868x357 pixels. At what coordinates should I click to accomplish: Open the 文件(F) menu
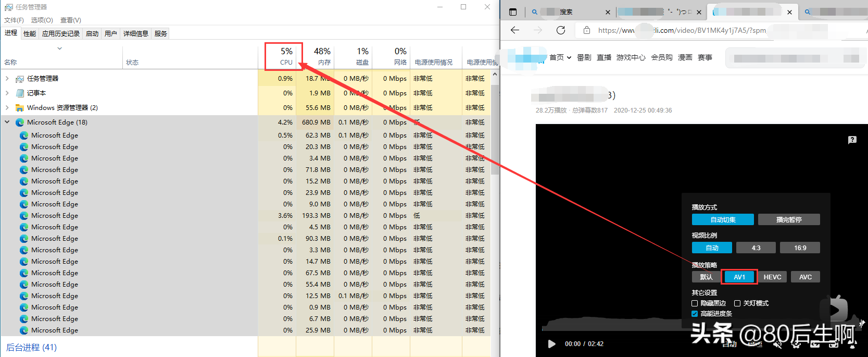[x=14, y=20]
